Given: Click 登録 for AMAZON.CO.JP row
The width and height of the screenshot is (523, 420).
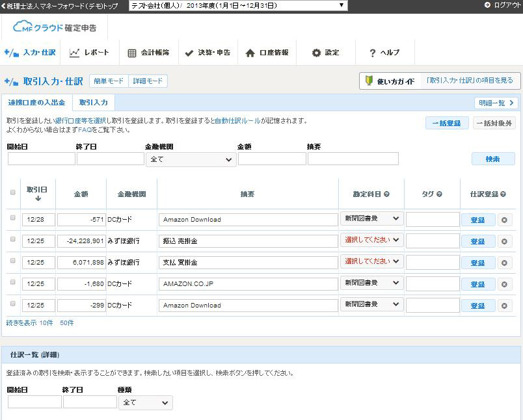Looking at the screenshot, I should coord(478,284).
